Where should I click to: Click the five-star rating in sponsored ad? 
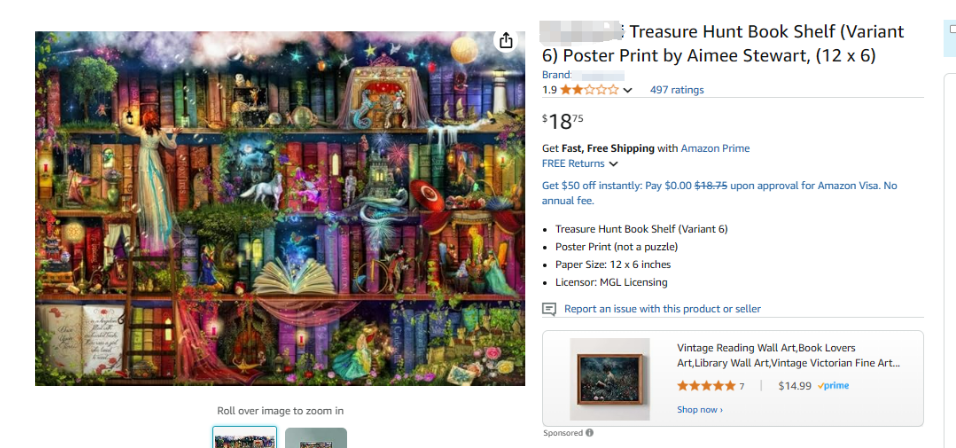click(706, 386)
